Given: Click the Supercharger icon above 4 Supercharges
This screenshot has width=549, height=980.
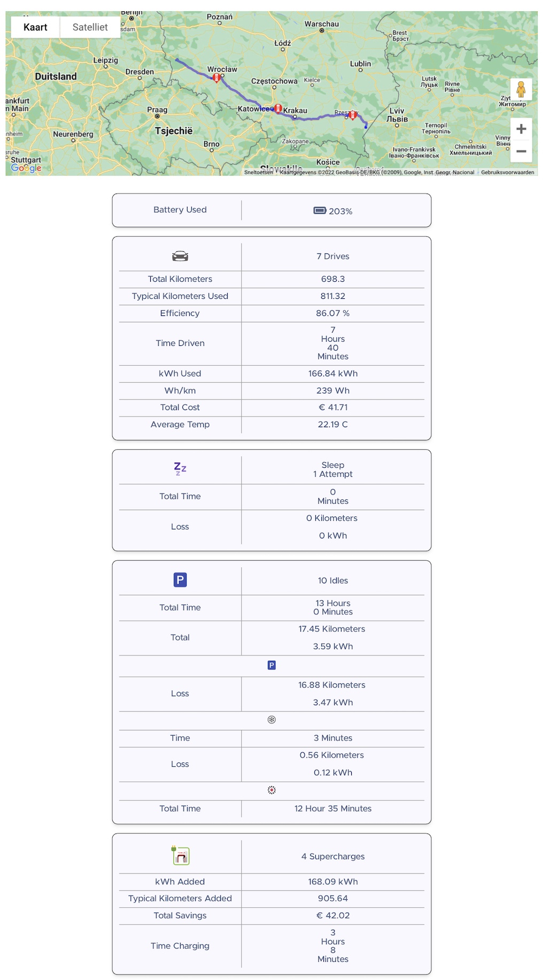Looking at the screenshot, I should pos(182,856).
